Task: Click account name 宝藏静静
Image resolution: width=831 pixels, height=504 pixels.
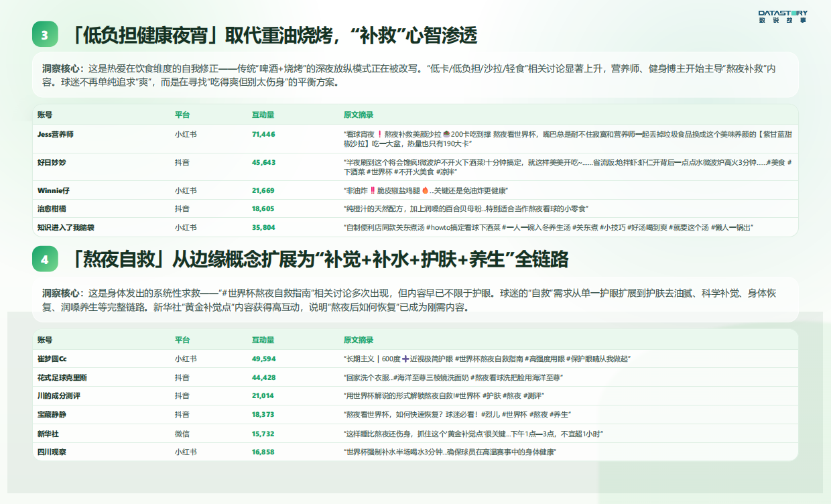Action: 52,415
